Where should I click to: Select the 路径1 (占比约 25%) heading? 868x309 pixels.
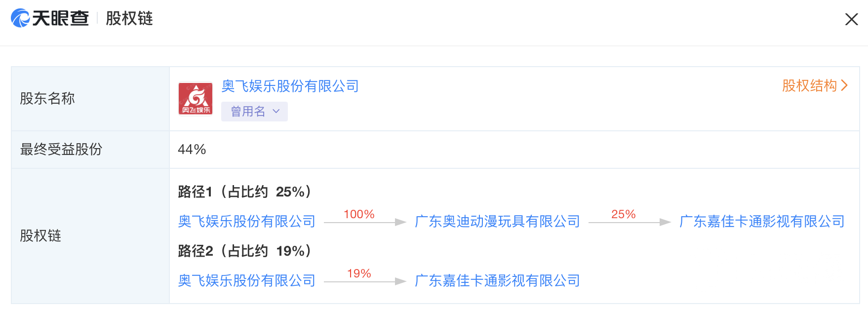pyautogui.click(x=245, y=192)
